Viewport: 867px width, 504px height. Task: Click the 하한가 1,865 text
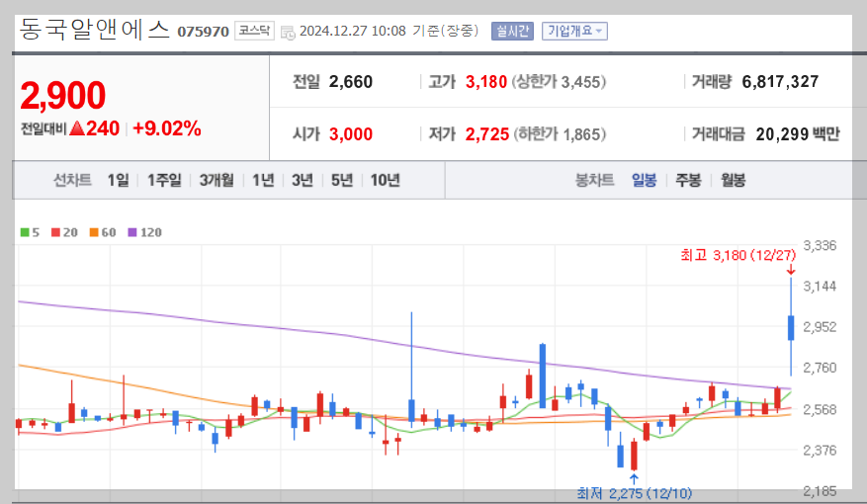coord(560,134)
